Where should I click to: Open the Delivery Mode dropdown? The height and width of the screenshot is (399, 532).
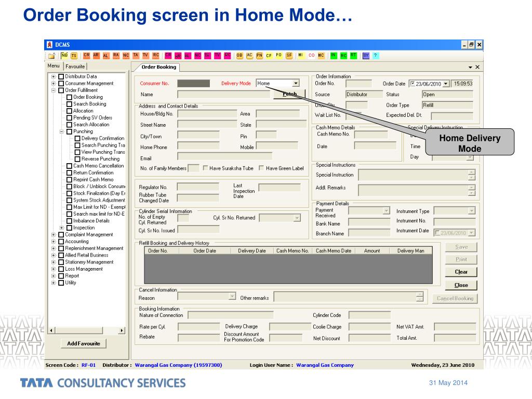pos(296,83)
